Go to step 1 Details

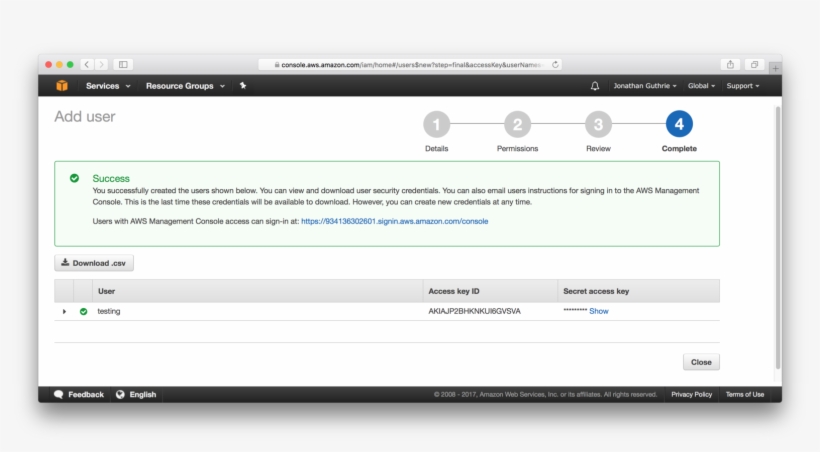[436, 125]
